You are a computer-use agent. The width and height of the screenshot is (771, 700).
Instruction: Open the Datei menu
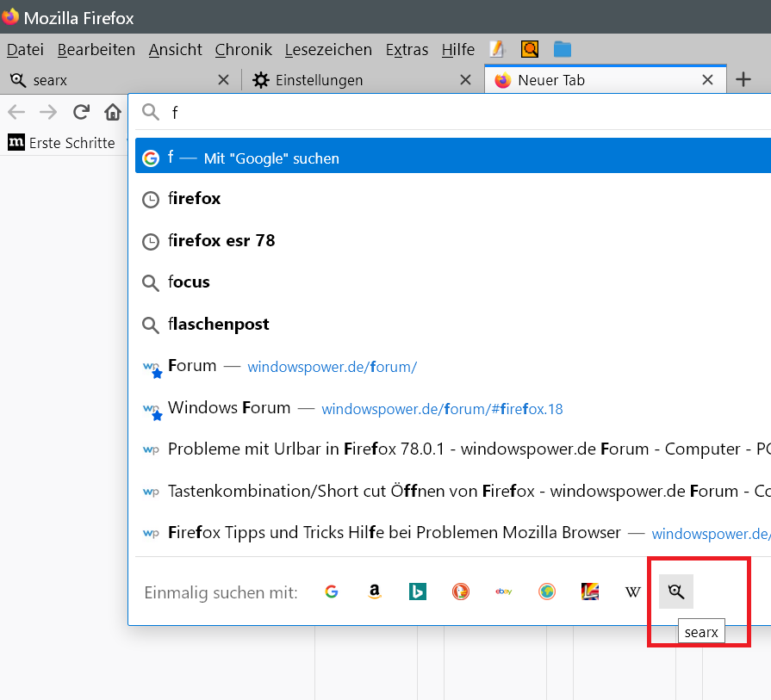25,50
